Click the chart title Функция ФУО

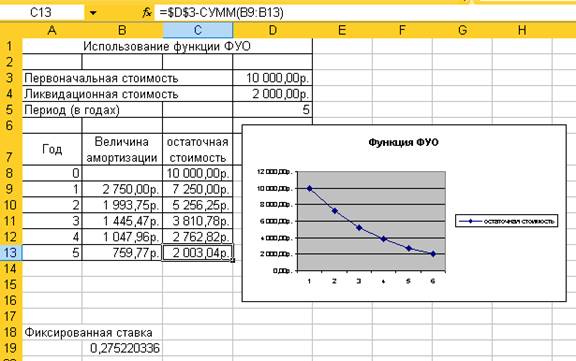click(403, 142)
